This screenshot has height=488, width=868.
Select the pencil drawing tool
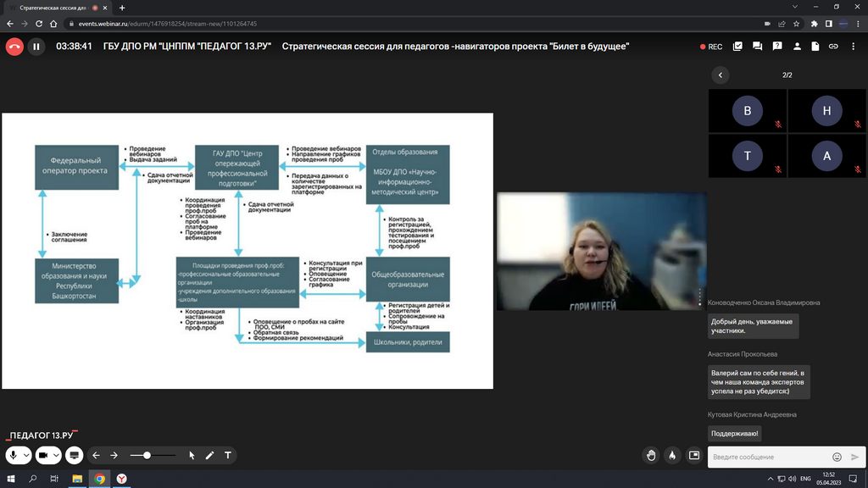(x=210, y=455)
